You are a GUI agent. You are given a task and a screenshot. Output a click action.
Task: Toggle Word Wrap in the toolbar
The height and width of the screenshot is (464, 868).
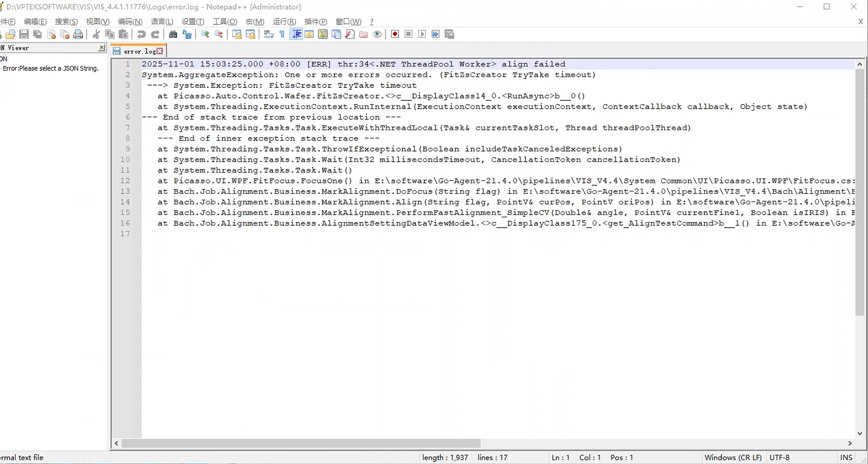click(x=268, y=34)
